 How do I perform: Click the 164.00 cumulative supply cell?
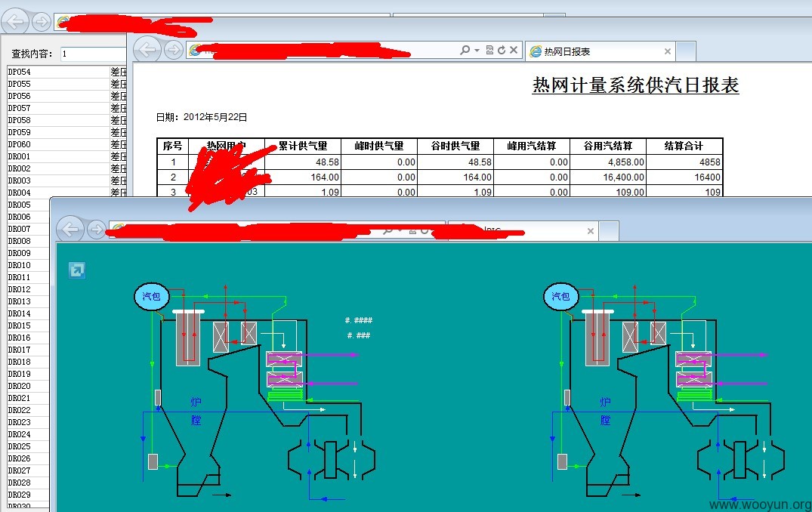tap(303, 177)
